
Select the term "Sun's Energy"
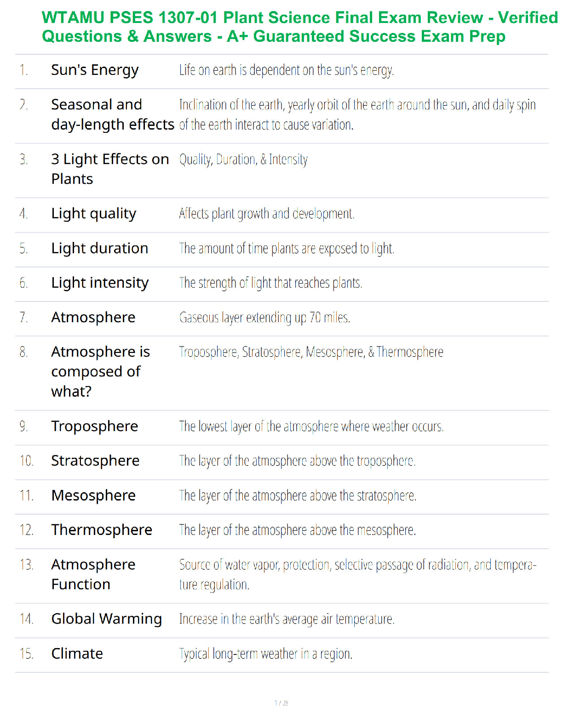click(x=95, y=70)
